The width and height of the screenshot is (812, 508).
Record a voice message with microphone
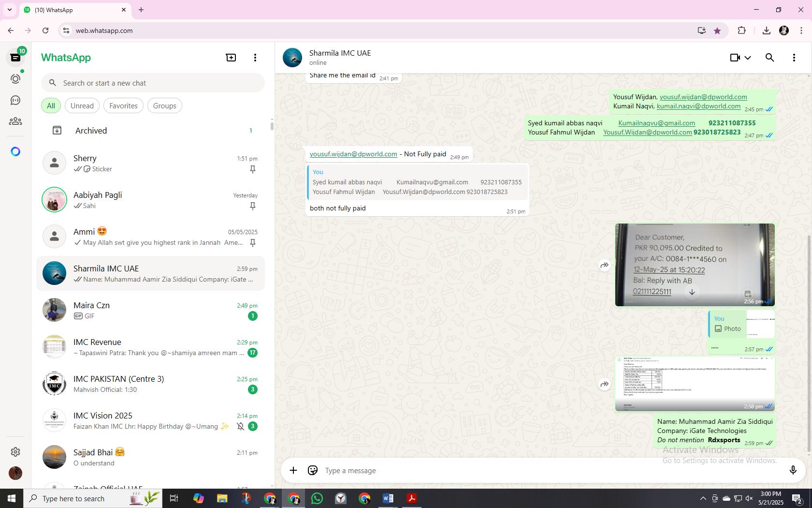pos(793,470)
